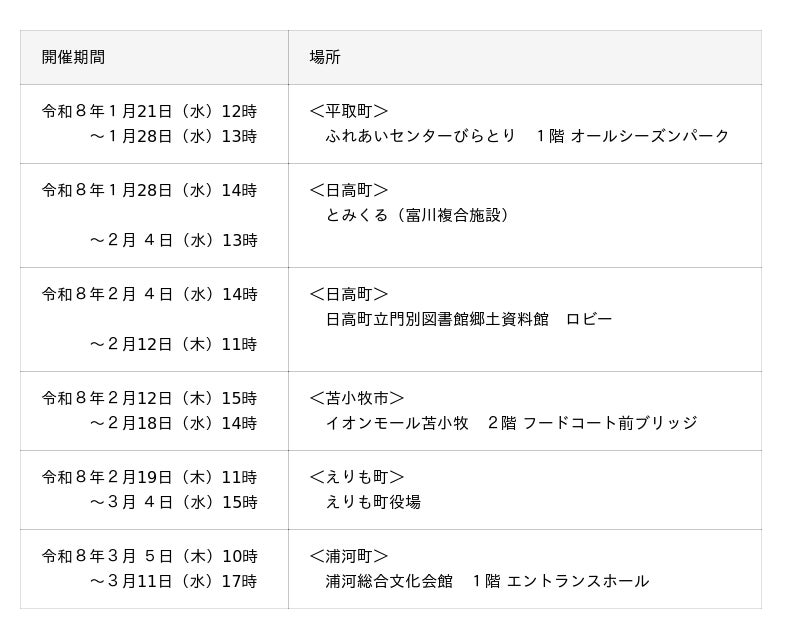Click 浦河総合文化会館 エントランスホール venue text
The image size is (800, 639).
[486, 581]
